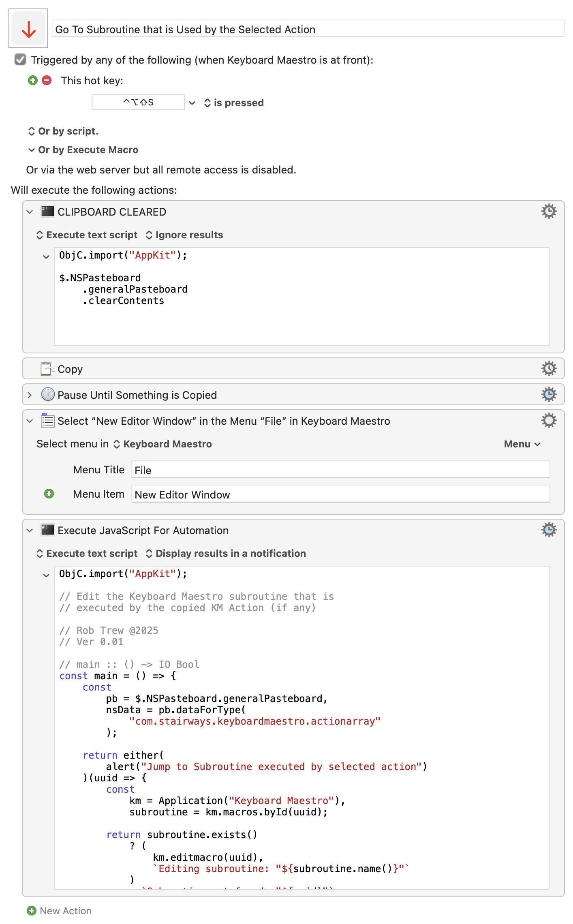Click the 'New Action' button
This screenshot has width=573, height=924.
[x=59, y=911]
